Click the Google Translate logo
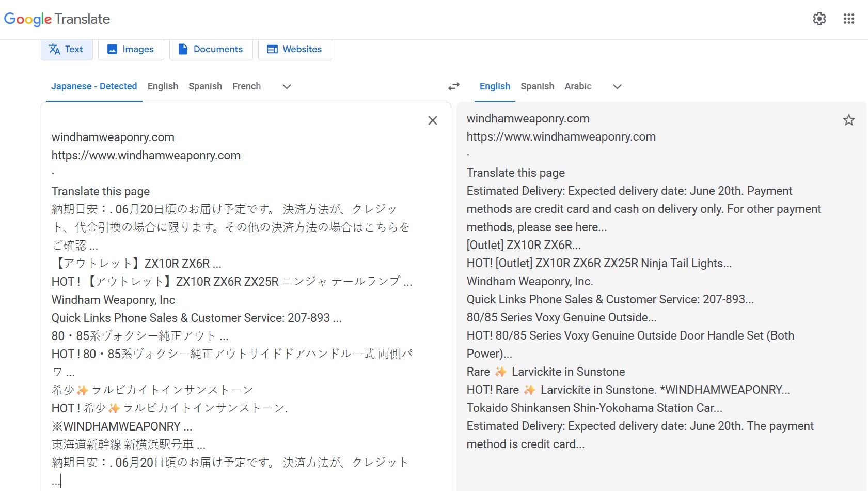The height and width of the screenshot is (491, 868). [x=57, y=19]
